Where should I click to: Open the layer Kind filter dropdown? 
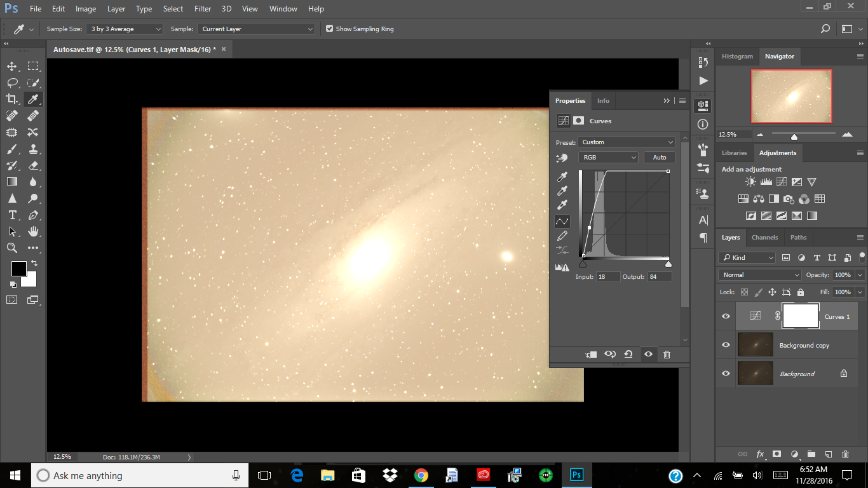(747, 257)
